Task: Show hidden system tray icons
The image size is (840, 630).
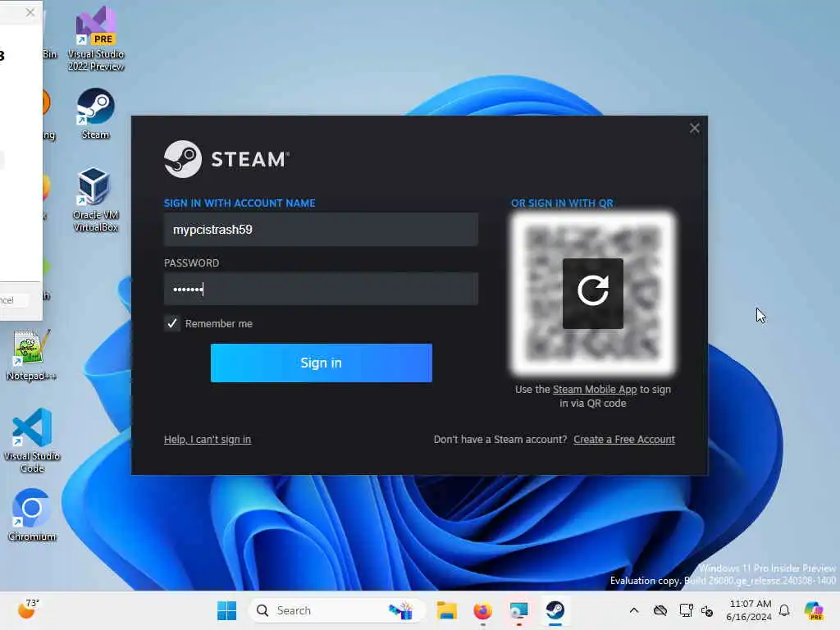Action: click(x=634, y=610)
